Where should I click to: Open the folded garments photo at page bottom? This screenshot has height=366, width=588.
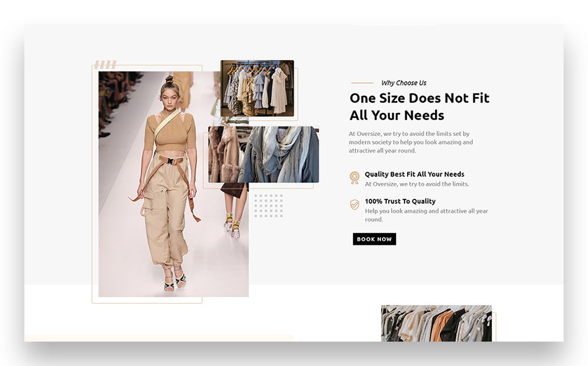tap(436, 323)
